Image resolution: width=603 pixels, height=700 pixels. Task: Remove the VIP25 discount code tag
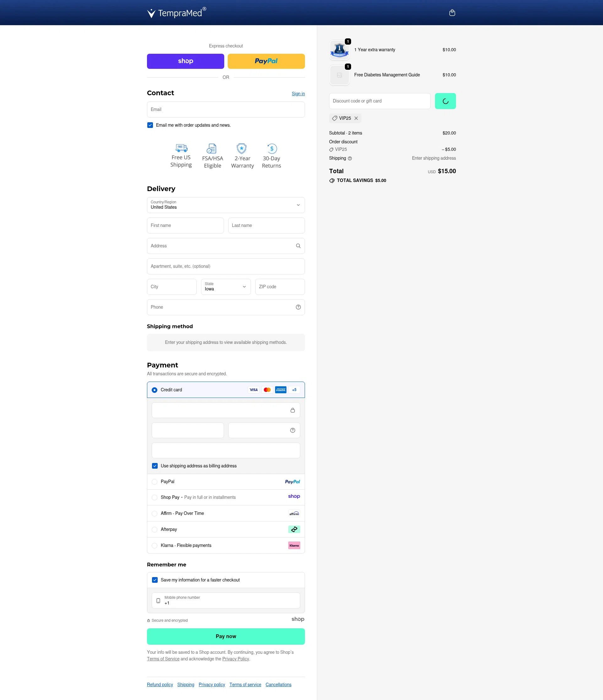[356, 118]
